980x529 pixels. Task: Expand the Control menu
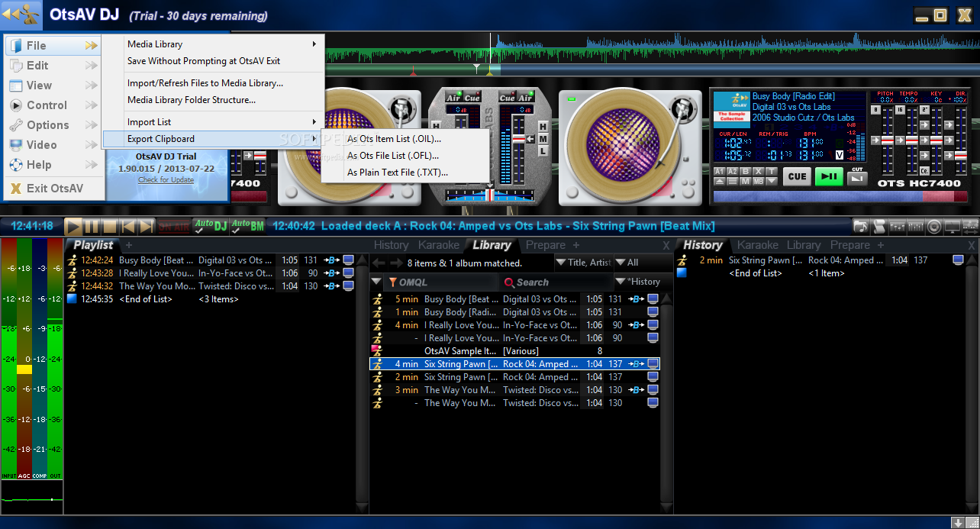(x=53, y=105)
